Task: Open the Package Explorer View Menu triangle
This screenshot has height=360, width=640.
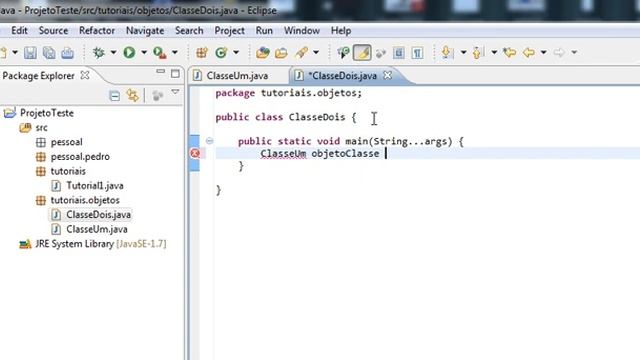Action: coord(176,92)
